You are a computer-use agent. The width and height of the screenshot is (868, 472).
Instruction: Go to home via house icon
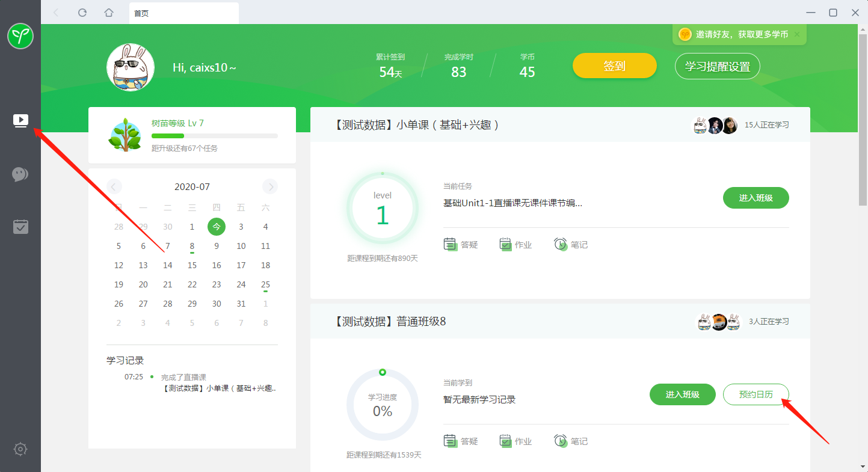tap(109, 13)
